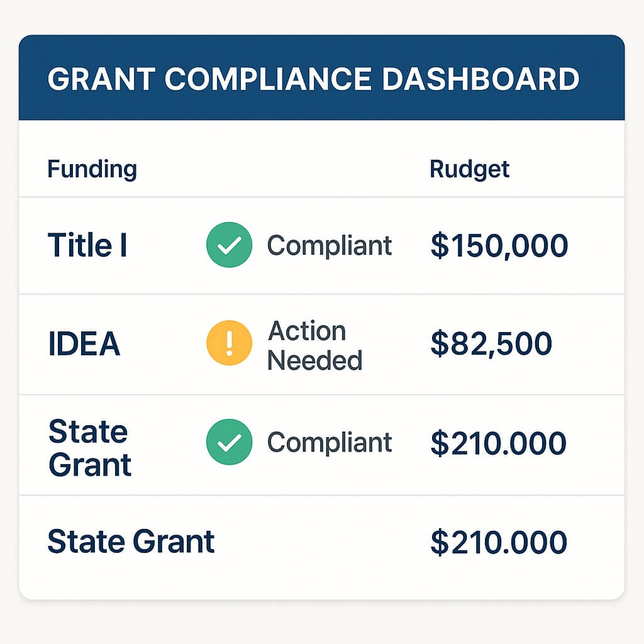Select the Title I funding label
Image resolution: width=644 pixels, height=644 pixels.
pyautogui.click(x=87, y=245)
